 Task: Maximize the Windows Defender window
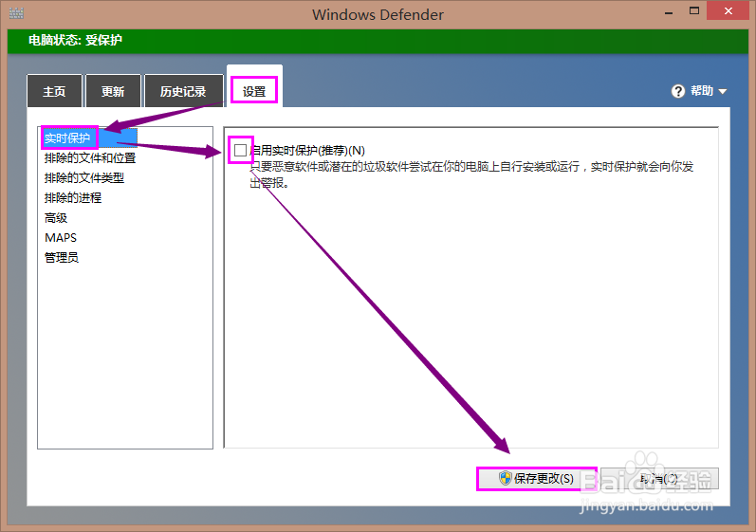(x=694, y=11)
